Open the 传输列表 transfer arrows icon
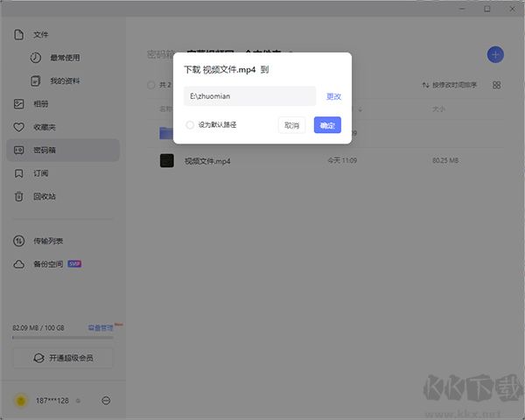 coord(18,241)
